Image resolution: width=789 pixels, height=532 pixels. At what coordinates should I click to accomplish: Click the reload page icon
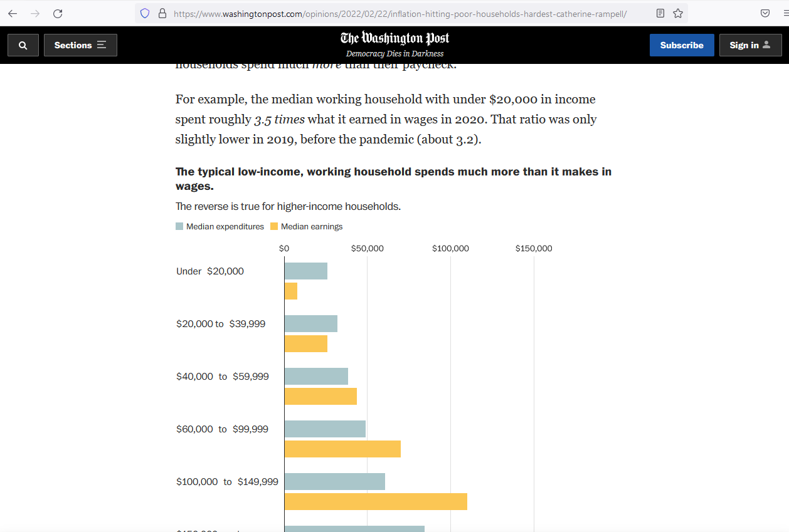[58, 13]
